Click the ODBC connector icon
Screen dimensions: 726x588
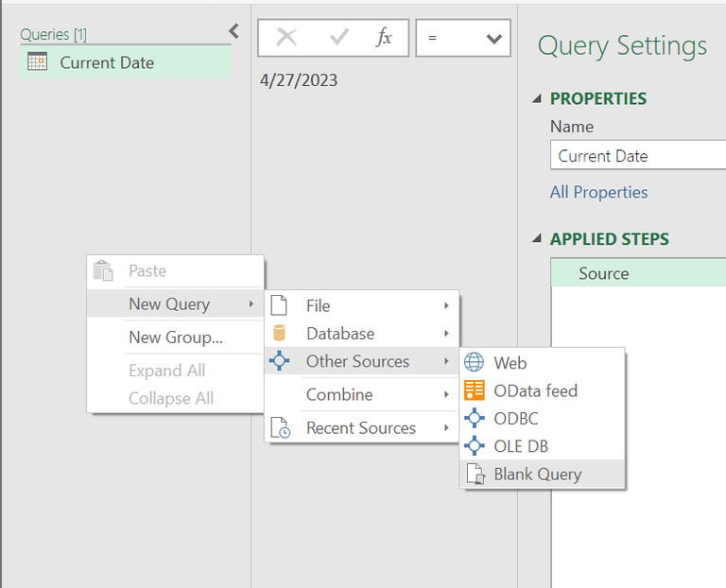475,418
